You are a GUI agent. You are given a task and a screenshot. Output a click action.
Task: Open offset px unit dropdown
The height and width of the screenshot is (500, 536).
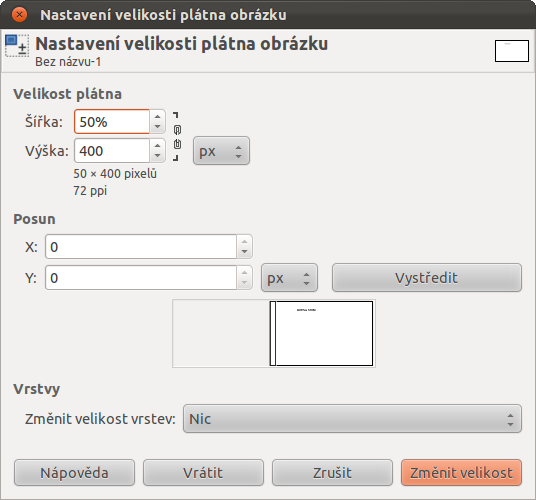(290, 278)
